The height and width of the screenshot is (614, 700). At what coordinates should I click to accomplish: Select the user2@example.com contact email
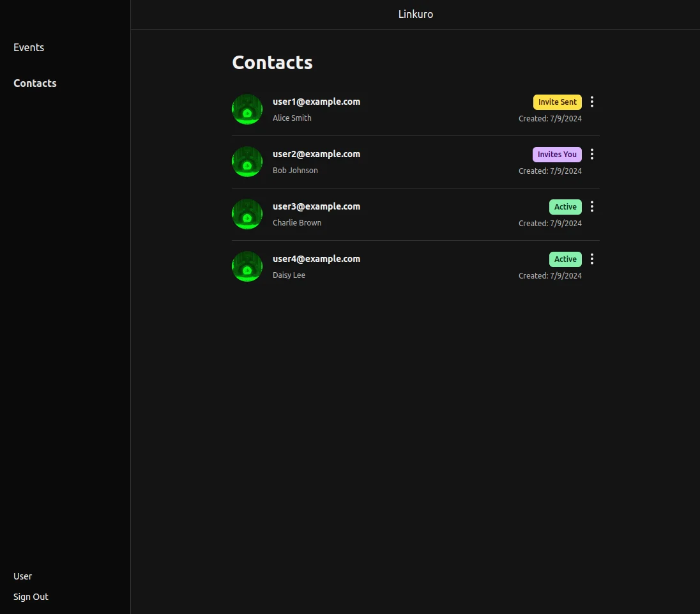coord(316,154)
